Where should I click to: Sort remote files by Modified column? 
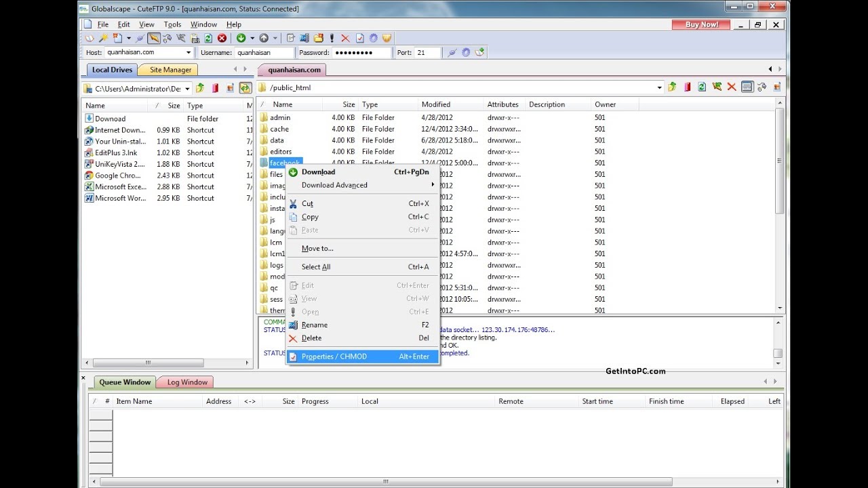(450, 104)
